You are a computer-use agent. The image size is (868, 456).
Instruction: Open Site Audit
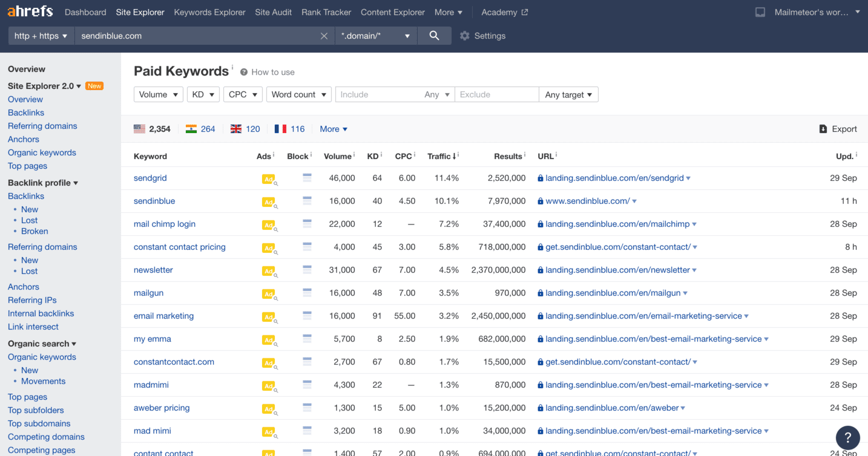[x=274, y=12]
